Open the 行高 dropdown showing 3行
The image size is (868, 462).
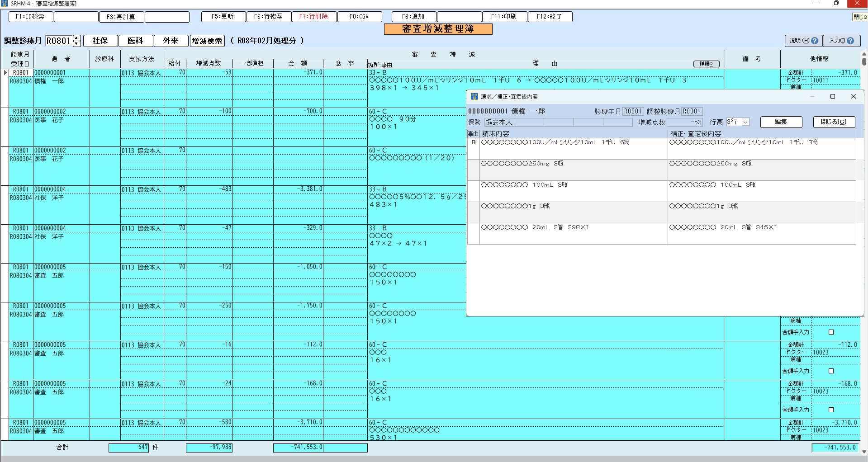tap(745, 122)
